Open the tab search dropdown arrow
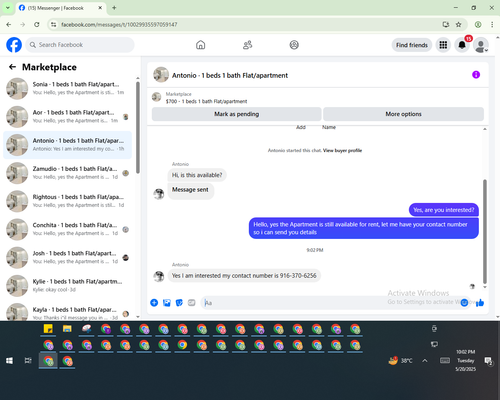Screen dimensions: 500x400 (x=8, y=8)
